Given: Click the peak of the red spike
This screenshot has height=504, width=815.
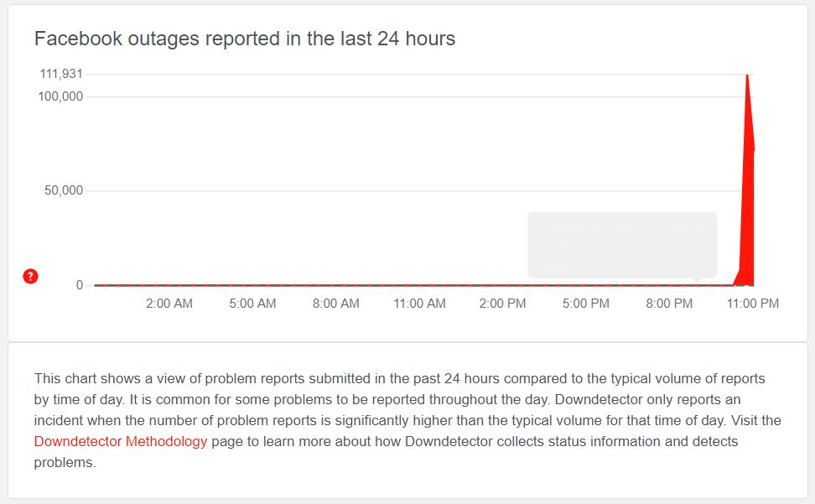Looking at the screenshot, I should pyautogui.click(x=746, y=76).
